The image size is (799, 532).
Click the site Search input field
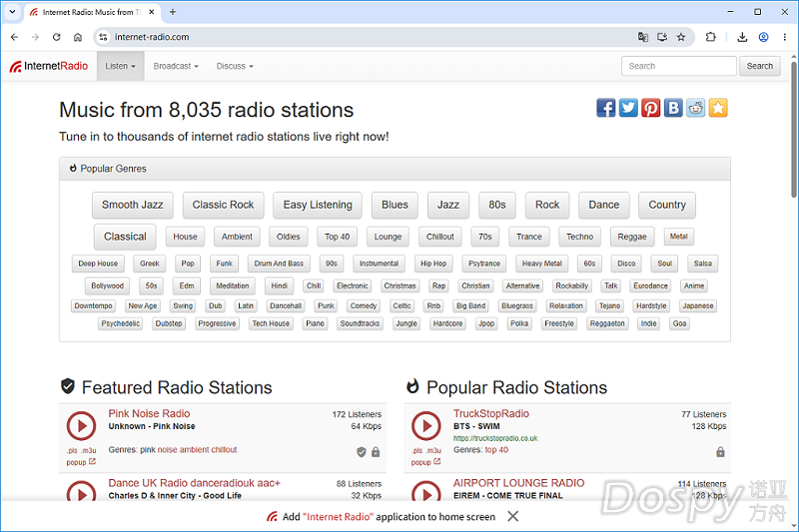tap(679, 66)
